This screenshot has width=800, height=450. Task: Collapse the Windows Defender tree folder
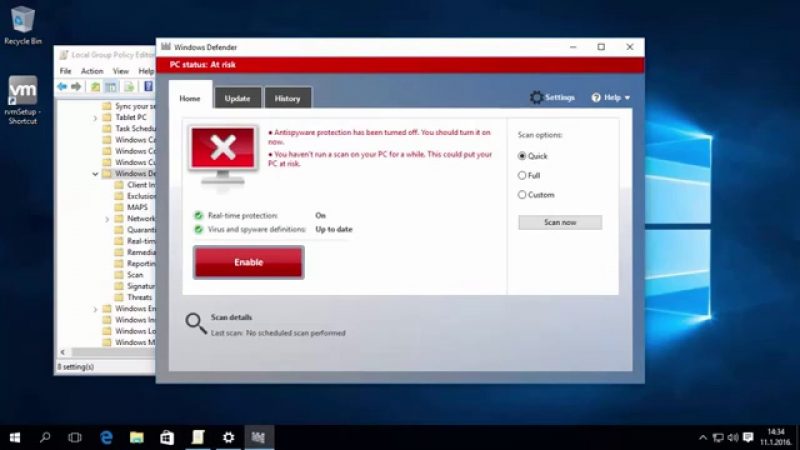click(x=95, y=174)
